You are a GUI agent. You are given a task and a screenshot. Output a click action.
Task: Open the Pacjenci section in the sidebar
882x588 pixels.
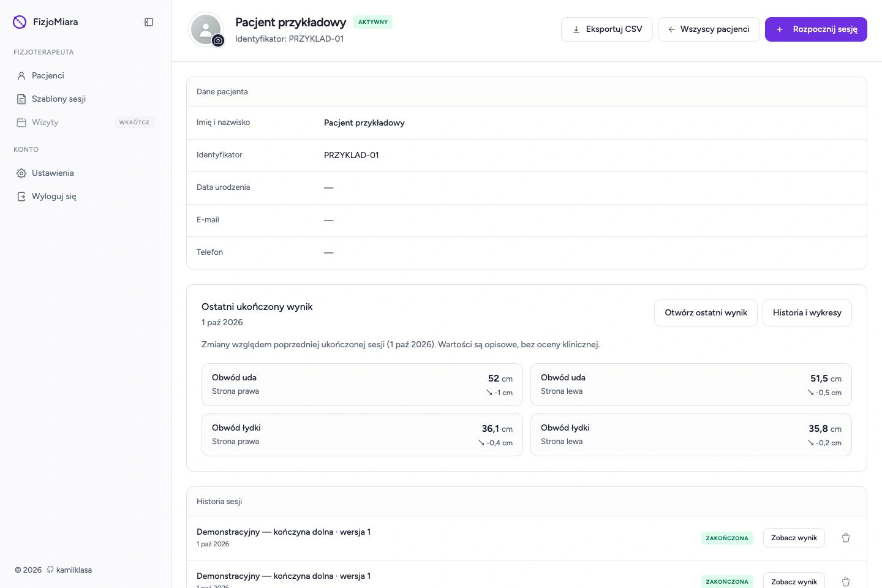tap(85, 75)
